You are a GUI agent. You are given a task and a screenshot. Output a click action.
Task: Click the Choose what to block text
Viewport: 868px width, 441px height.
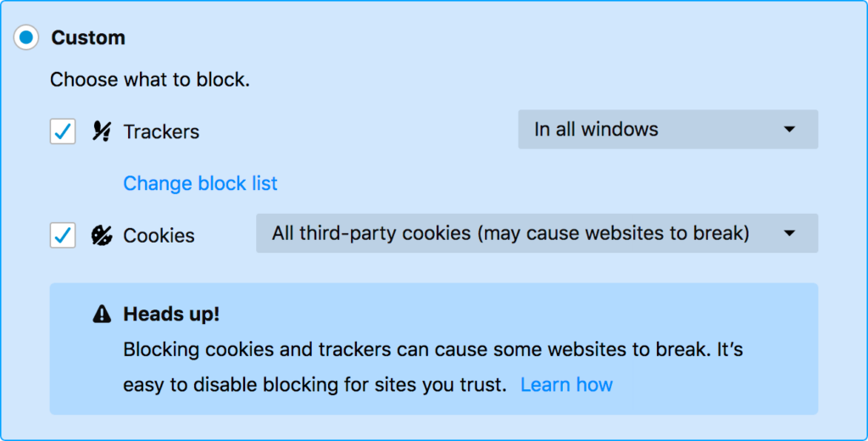150,80
